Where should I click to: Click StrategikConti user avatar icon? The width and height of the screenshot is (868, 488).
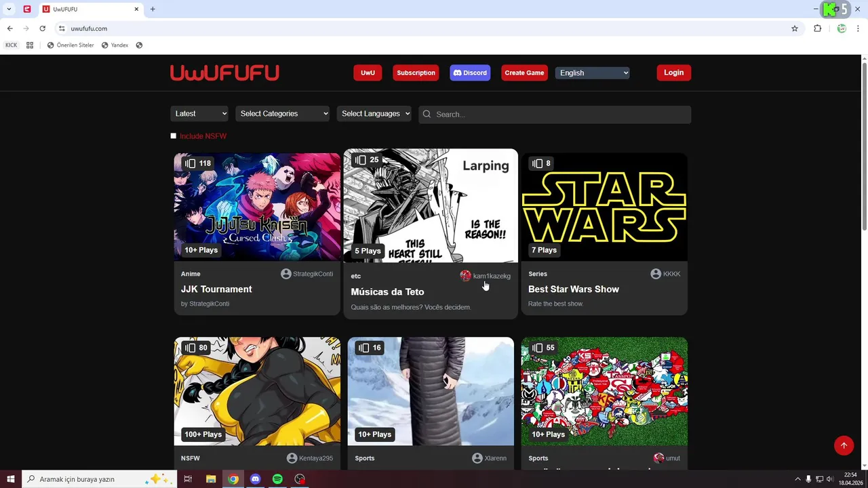[286, 274]
